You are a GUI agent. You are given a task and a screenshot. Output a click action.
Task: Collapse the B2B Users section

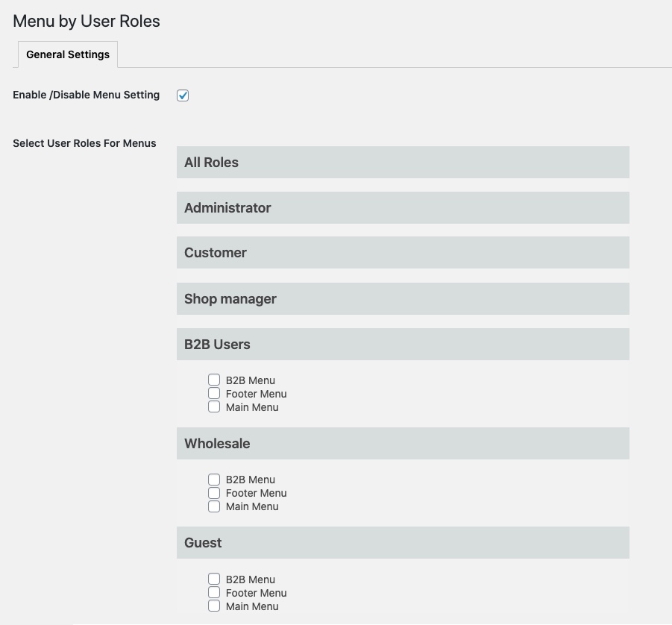[403, 344]
